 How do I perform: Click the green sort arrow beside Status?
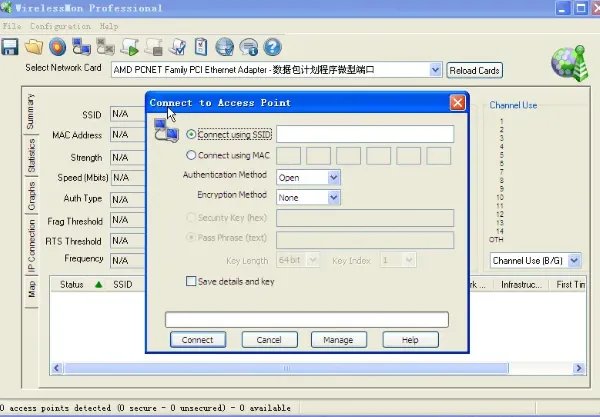99,284
